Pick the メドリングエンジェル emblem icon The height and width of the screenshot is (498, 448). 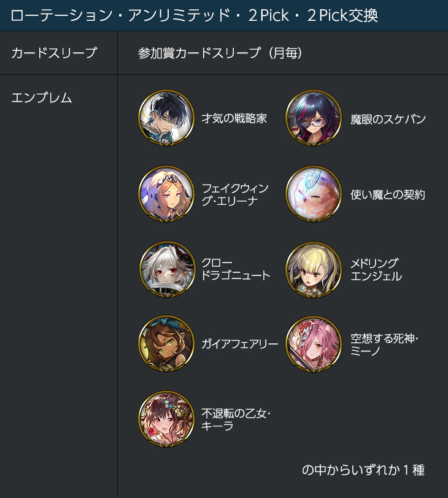tap(314, 270)
